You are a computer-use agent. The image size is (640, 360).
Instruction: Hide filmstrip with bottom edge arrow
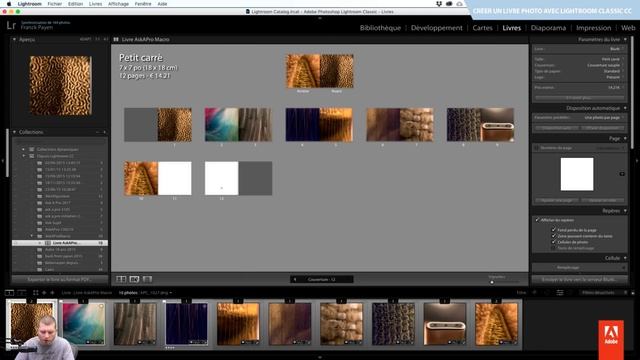coord(320,358)
